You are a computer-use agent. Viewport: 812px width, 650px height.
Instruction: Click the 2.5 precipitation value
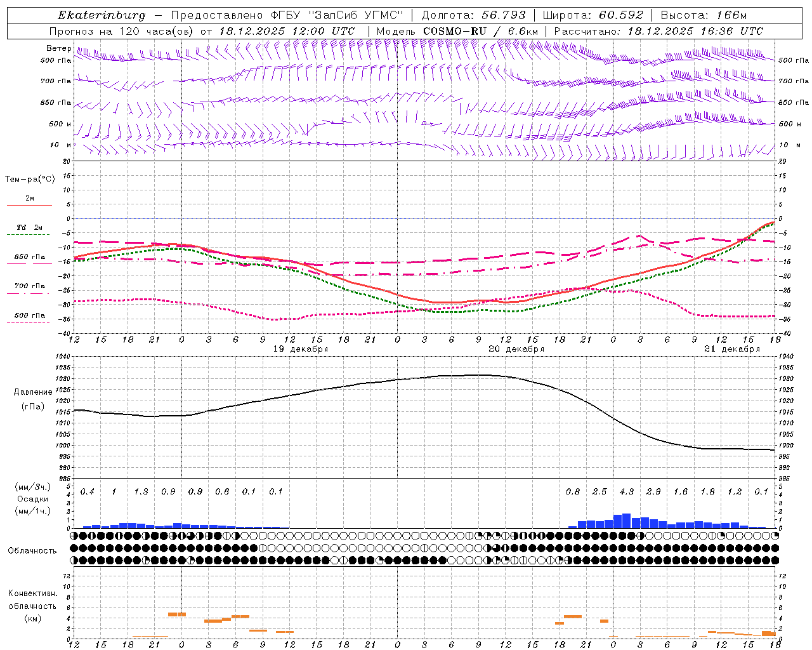[599, 492]
